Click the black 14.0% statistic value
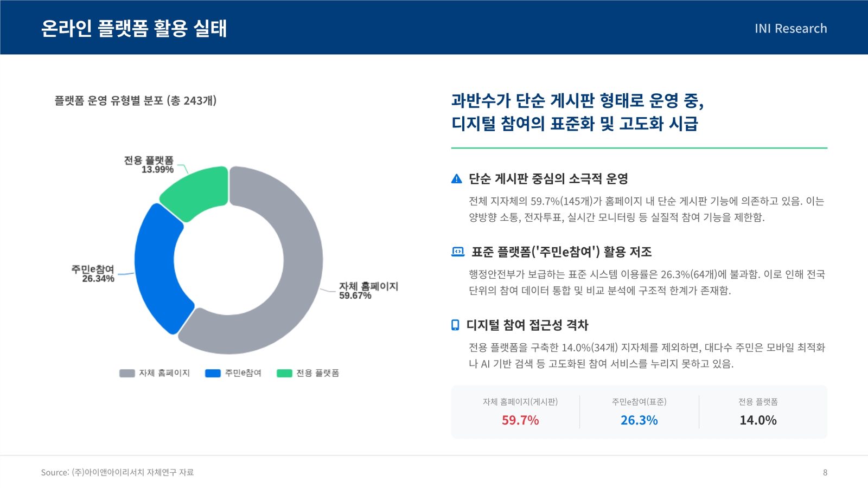 pyautogui.click(x=758, y=420)
